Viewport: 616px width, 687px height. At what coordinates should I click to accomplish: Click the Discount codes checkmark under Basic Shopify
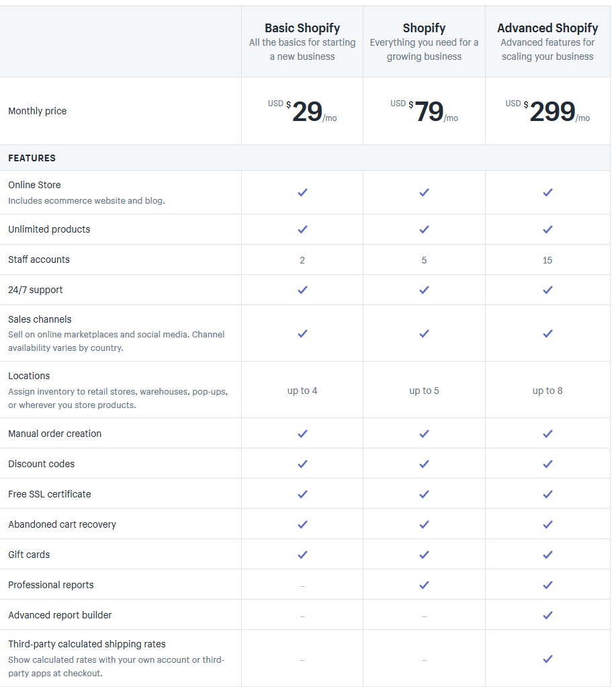coord(302,464)
